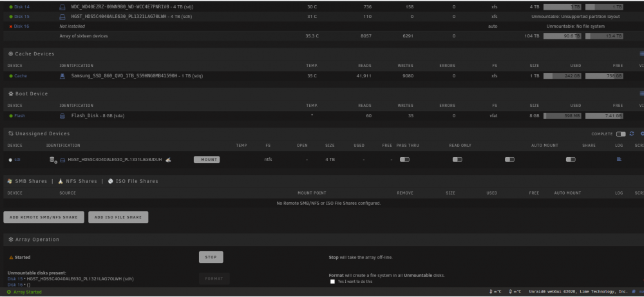Click the red X status icon for Disk 16

[x=11, y=26]
